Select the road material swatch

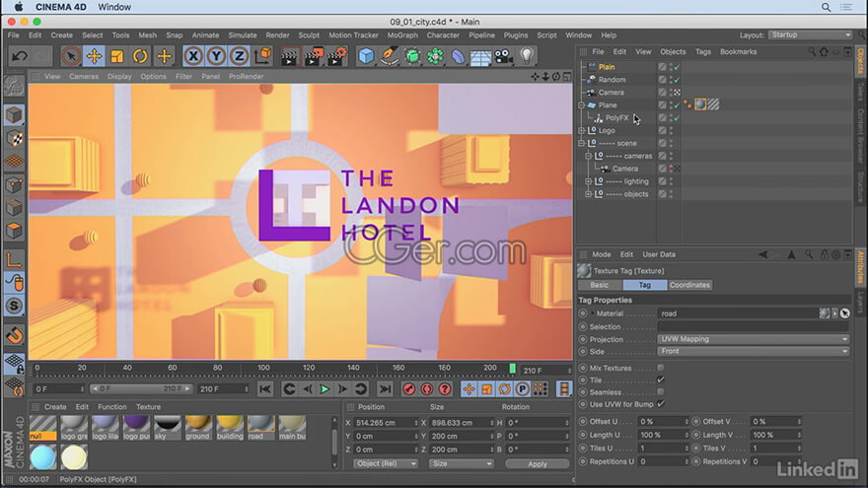pyautogui.click(x=260, y=428)
